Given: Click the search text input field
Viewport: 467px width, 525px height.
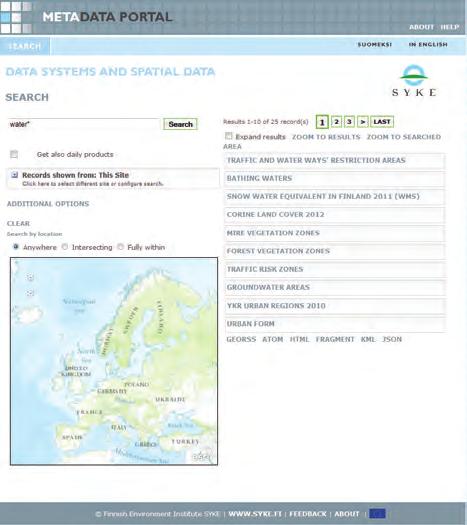Looking at the screenshot, I should click(84, 124).
